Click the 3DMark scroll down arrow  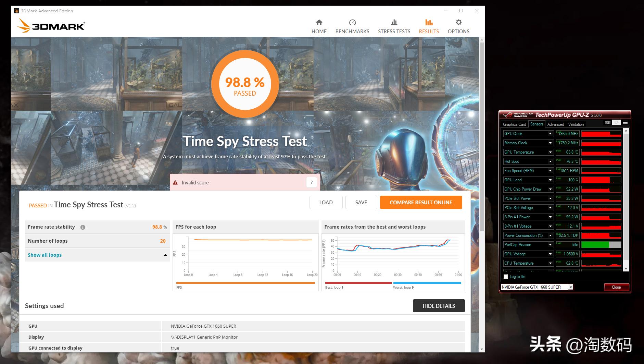click(x=482, y=349)
